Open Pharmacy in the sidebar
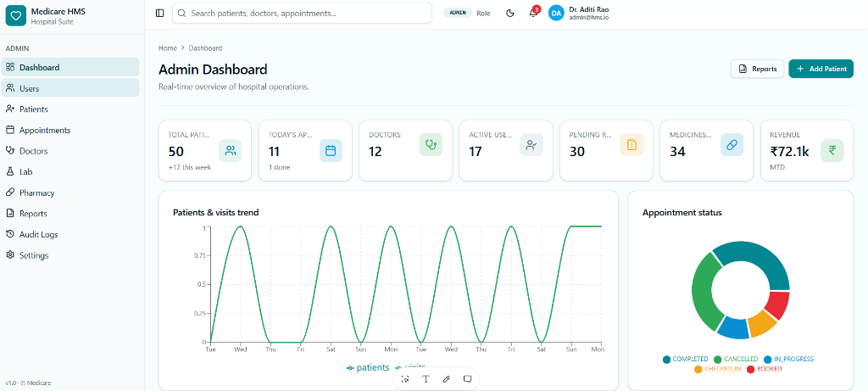Image resolution: width=868 pixels, height=391 pixels. [x=70, y=193]
